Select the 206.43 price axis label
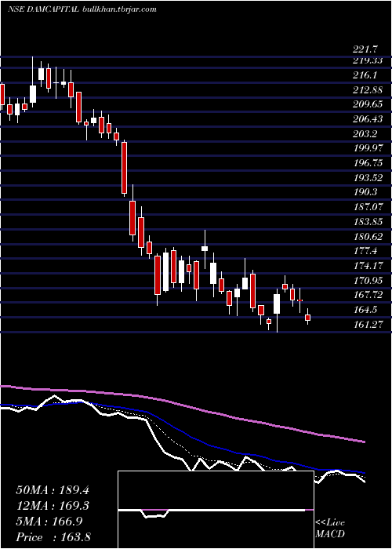 point(368,119)
